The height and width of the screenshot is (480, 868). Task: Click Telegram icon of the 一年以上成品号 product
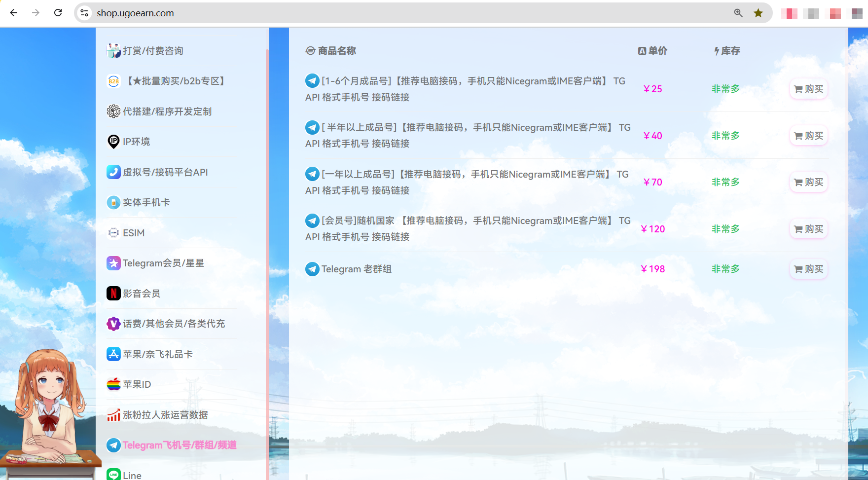point(312,174)
